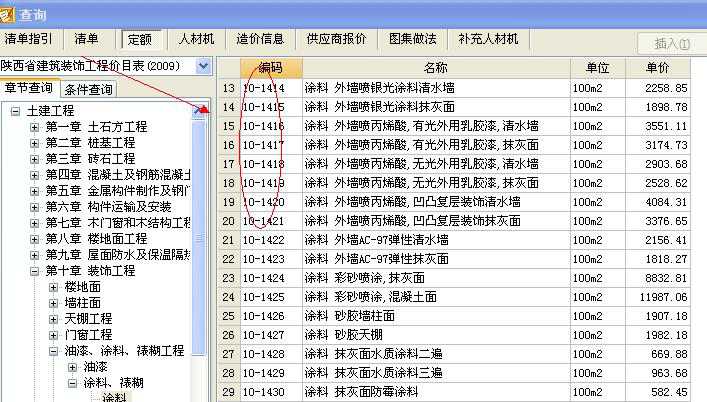Click the 查询 window title icon

click(9, 13)
